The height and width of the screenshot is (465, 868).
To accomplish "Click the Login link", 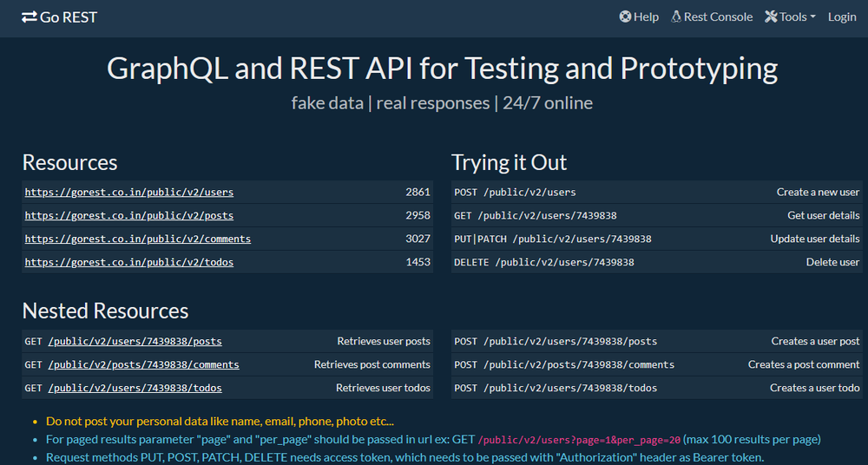I will tap(842, 17).
